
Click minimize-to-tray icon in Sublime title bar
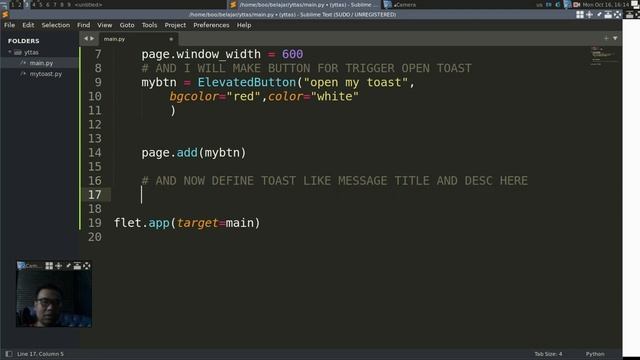(608, 15)
